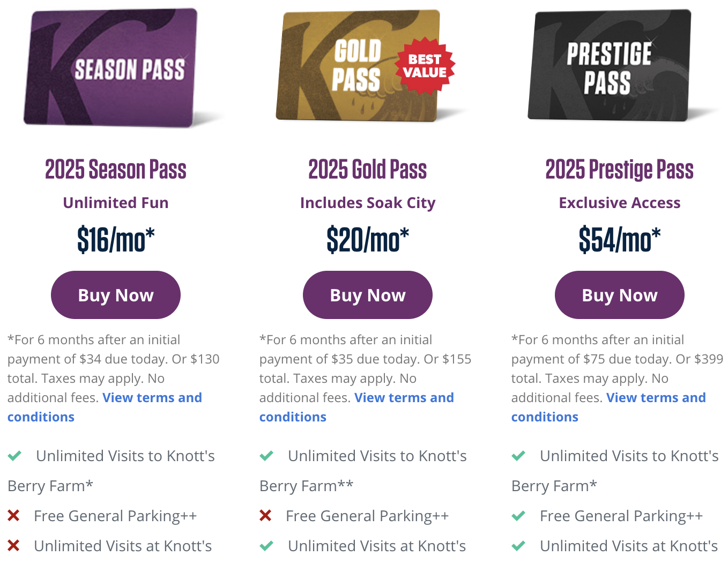Viewport: 728px width, 563px height.
Task: Click Season Pass green checkmark for Unlimited Visits
Action: [x=14, y=456]
